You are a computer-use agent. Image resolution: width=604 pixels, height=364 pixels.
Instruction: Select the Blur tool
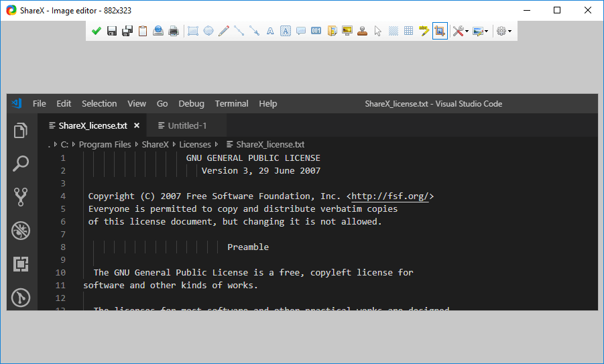click(394, 31)
